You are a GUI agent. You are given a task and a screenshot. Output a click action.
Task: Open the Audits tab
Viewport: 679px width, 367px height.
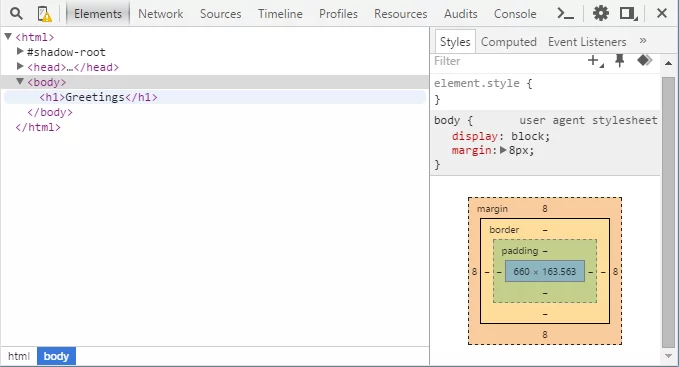coord(460,14)
